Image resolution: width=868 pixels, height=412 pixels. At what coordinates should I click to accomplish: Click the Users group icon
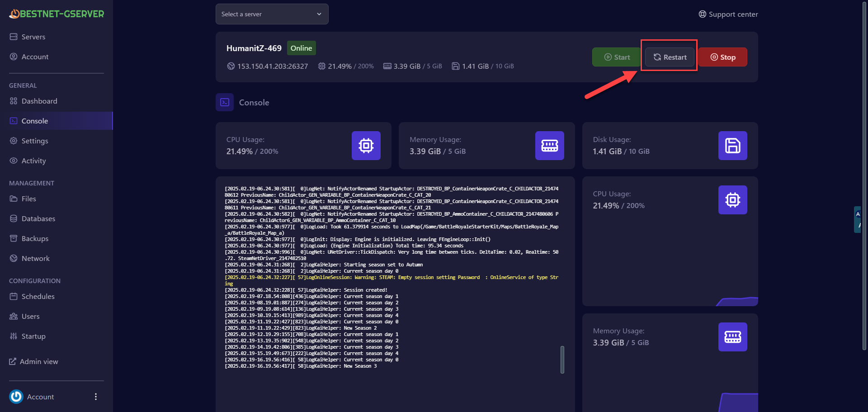(x=14, y=316)
